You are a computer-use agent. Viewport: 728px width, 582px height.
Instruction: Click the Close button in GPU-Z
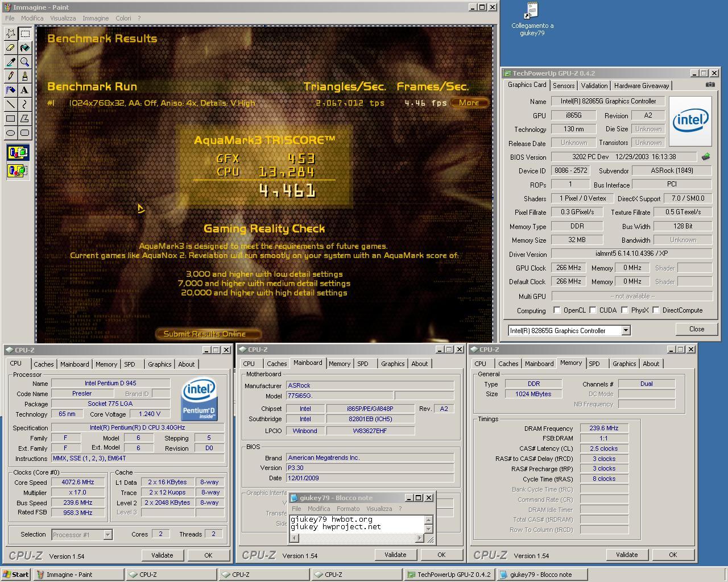[696, 329]
